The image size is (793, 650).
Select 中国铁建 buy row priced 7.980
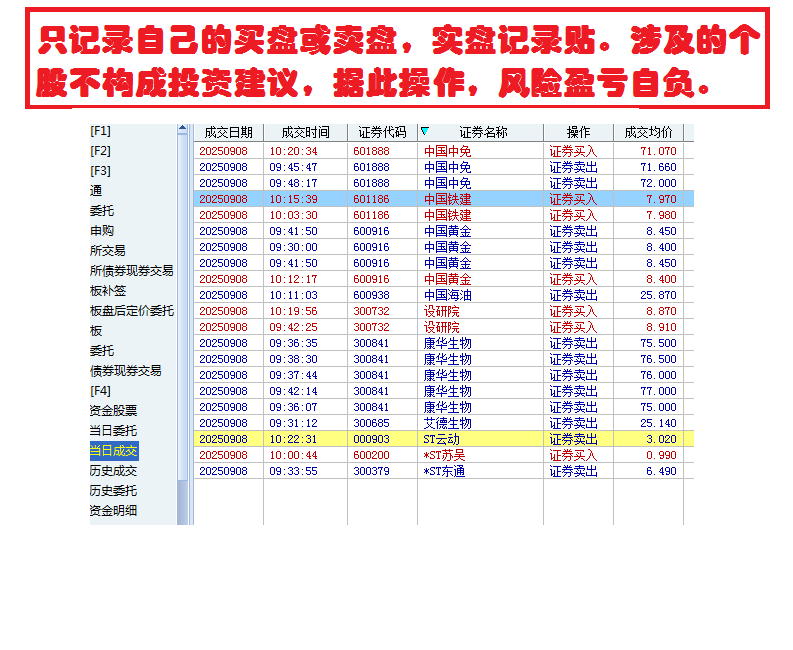point(444,215)
